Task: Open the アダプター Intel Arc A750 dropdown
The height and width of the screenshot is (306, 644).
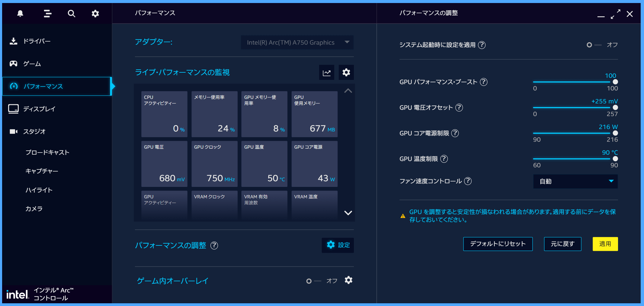Action: point(297,43)
